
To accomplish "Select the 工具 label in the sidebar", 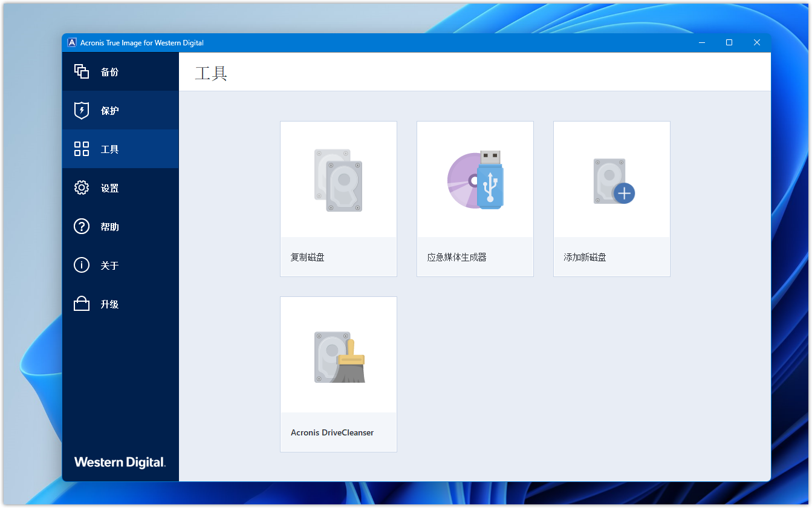I will 109,149.
